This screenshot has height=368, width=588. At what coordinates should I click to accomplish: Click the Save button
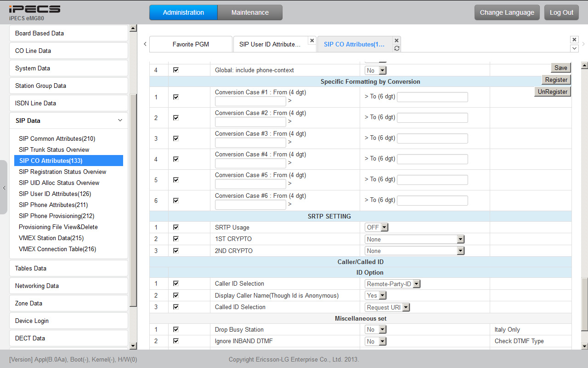coord(560,68)
